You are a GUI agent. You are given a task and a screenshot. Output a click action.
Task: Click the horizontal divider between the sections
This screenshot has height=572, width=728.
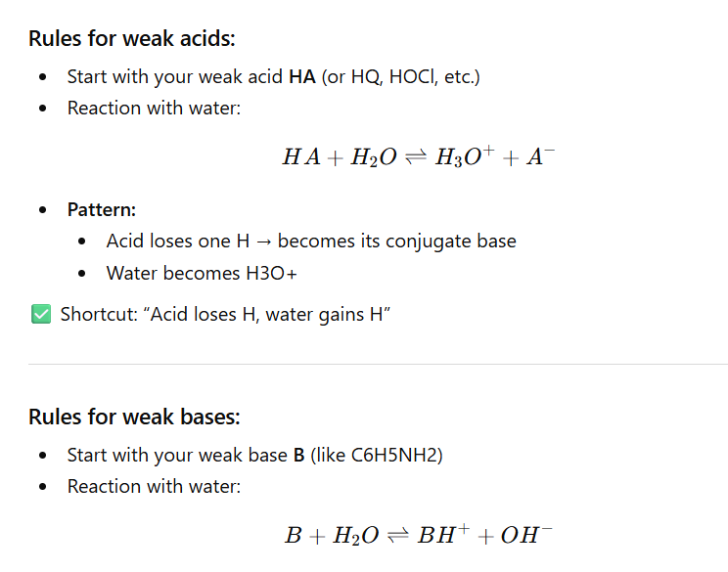tap(378, 365)
